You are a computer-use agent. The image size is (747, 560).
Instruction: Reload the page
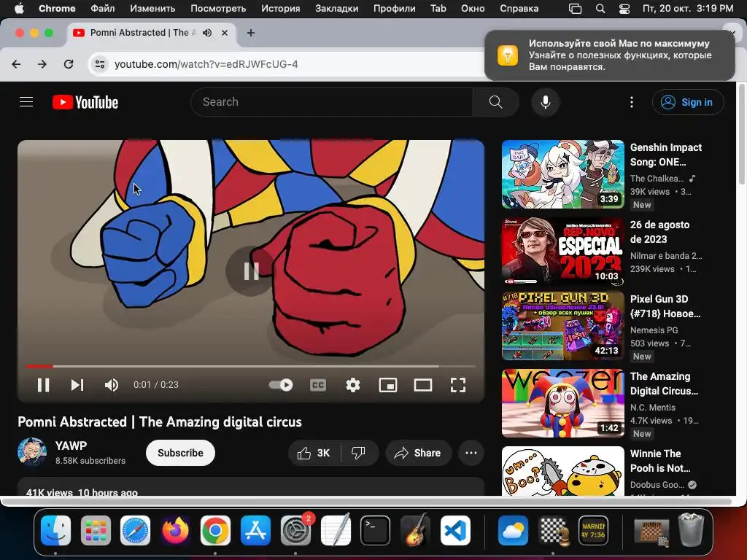click(69, 64)
